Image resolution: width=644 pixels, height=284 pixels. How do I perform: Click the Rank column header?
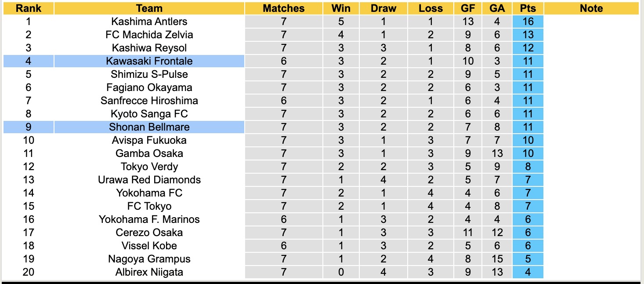(x=28, y=8)
